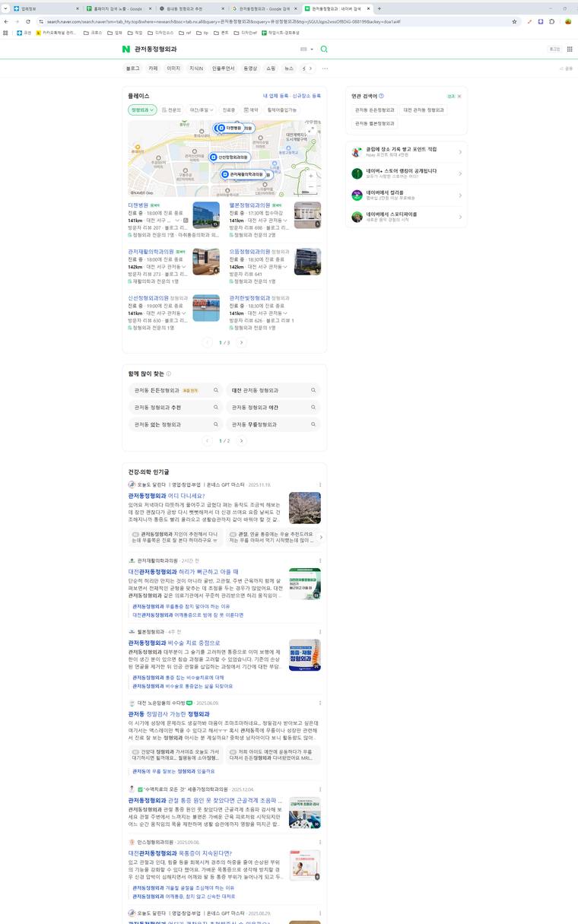
Task: Switch to the 지식iN search tab
Action: 196,68
